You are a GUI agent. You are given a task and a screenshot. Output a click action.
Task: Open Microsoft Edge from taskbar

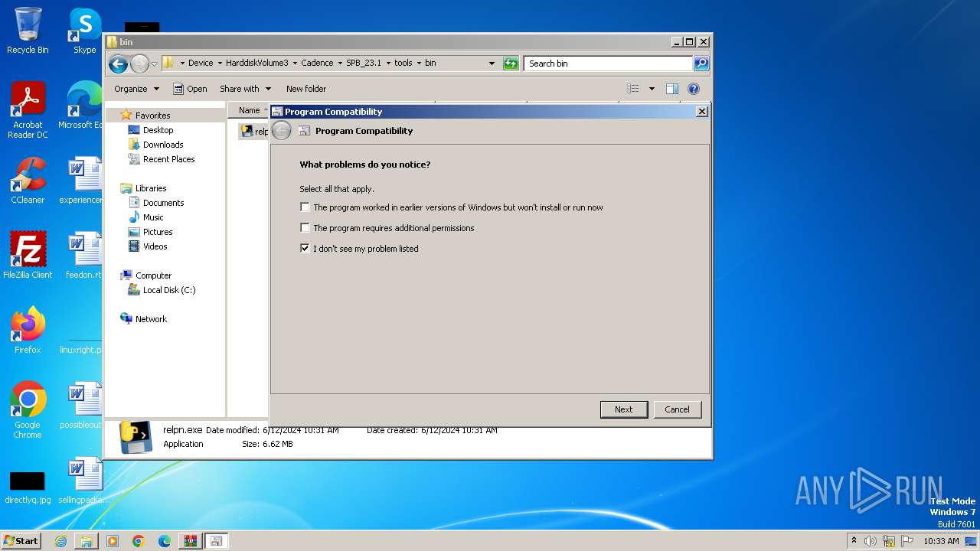(x=165, y=541)
